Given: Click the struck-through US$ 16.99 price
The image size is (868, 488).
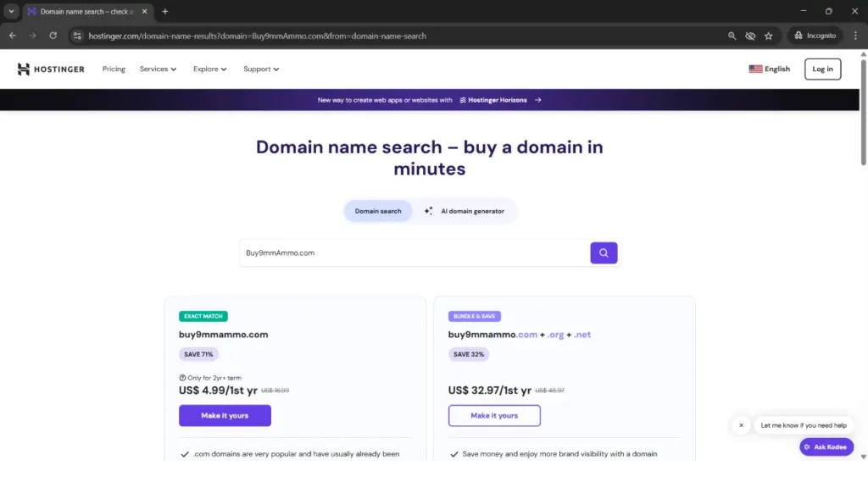Looking at the screenshot, I should (x=275, y=391).
